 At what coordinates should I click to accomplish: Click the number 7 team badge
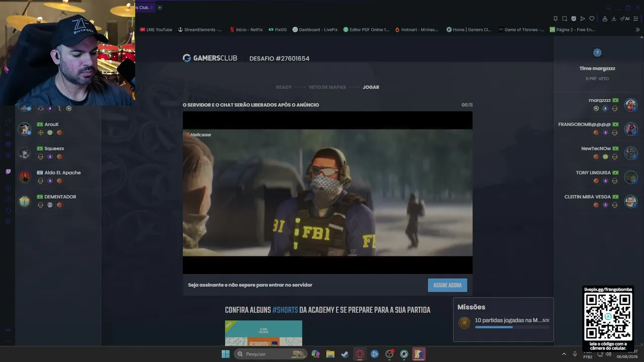(597, 52)
